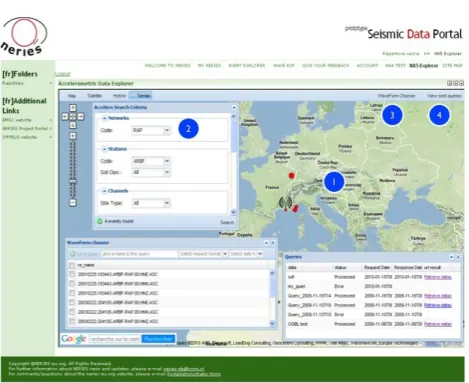This screenshot has width=469, height=383.
Task: Pan the map right with the arrow control
Action: pyautogui.click(x=81, y=116)
